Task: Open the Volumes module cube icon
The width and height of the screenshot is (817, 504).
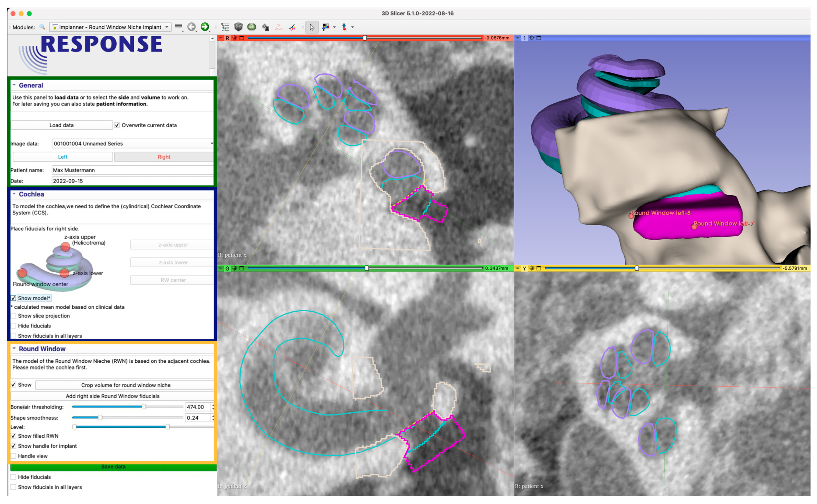Action: [x=238, y=27]
